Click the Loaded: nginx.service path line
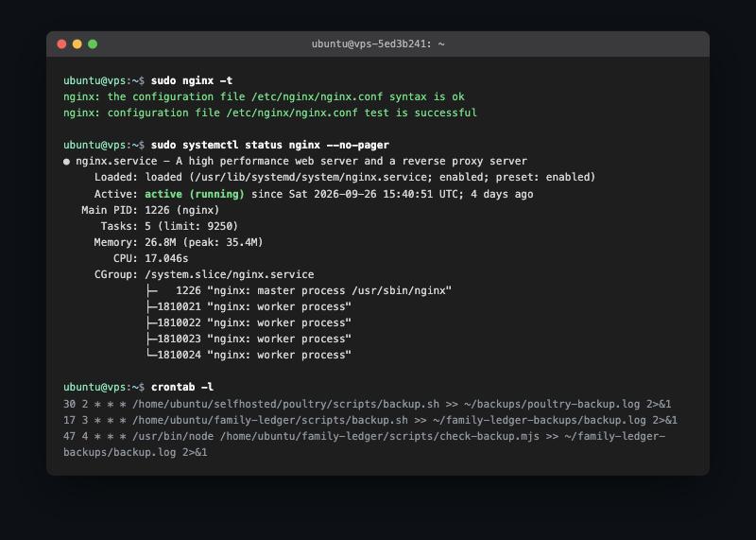Screen dimensions: 756x540 (345, 177)
